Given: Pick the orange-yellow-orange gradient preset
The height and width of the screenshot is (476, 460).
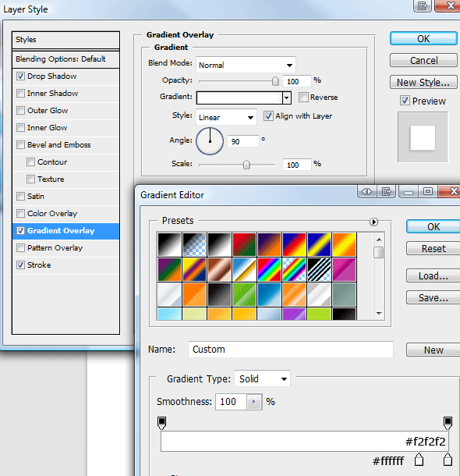Looking at the screenshot, I should pos(344,244).
